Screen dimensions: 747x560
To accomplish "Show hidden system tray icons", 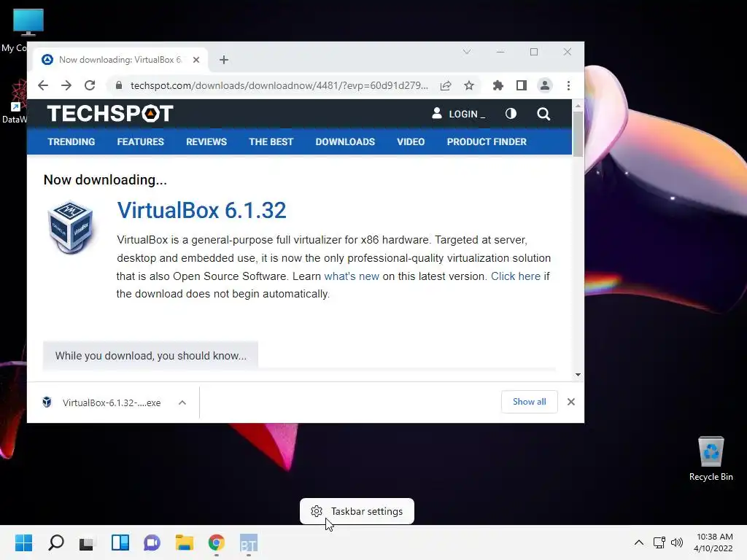I will (639, 542).
